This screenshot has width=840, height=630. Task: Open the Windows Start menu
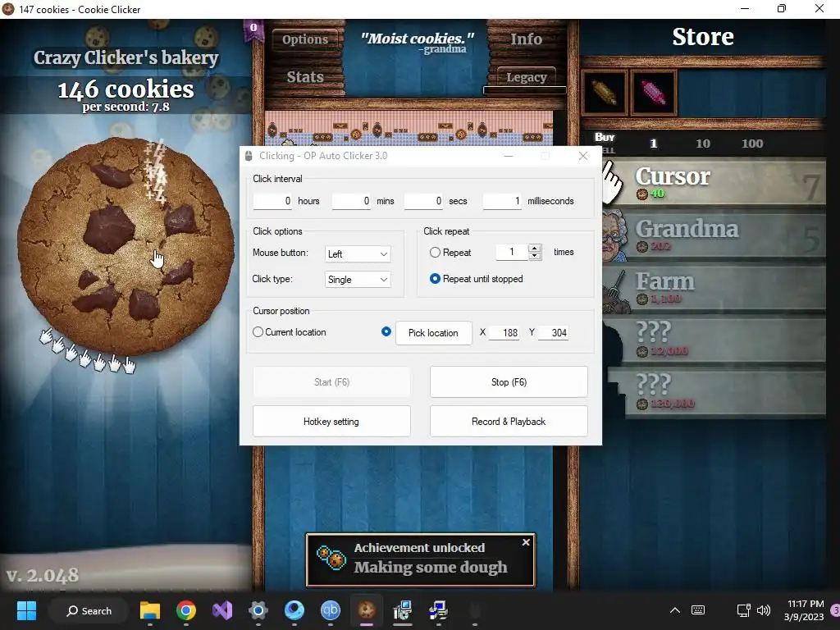pos(26,610)
